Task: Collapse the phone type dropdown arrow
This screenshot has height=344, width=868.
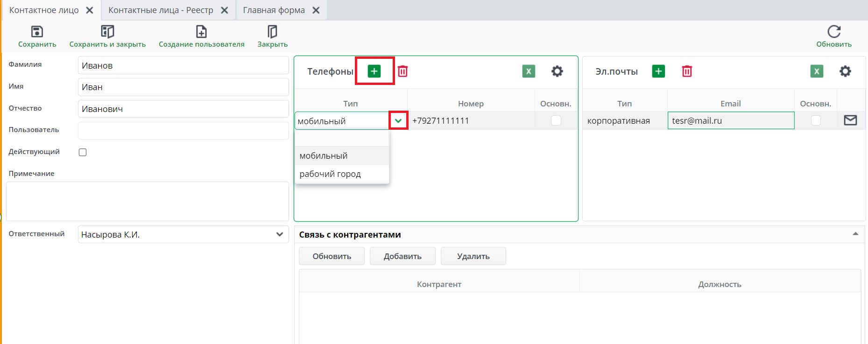Action: tap(398, 120)
